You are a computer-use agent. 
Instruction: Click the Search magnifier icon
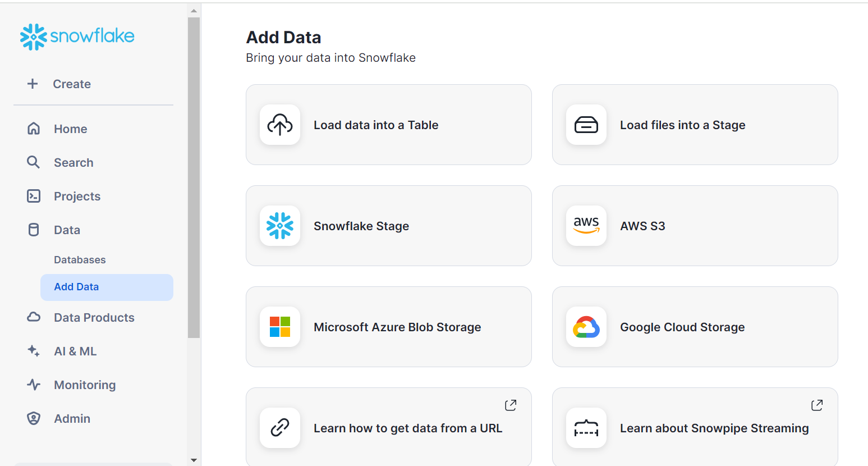click(x=34, y=162)
